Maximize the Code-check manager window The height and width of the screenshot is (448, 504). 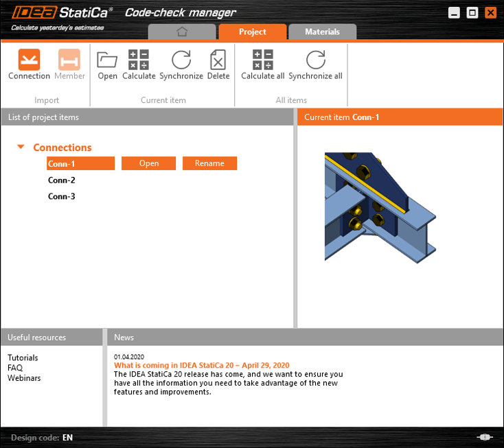coord(472,13)
